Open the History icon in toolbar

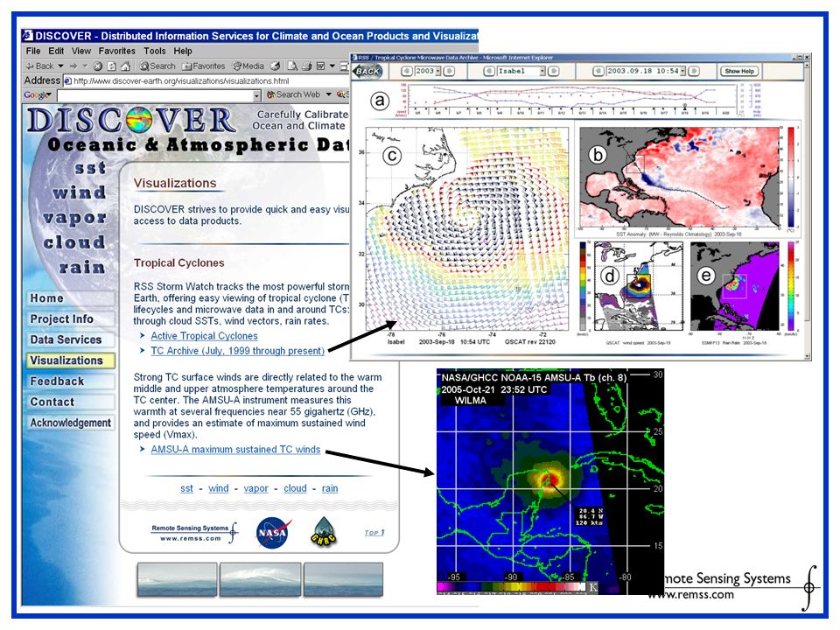274,66
